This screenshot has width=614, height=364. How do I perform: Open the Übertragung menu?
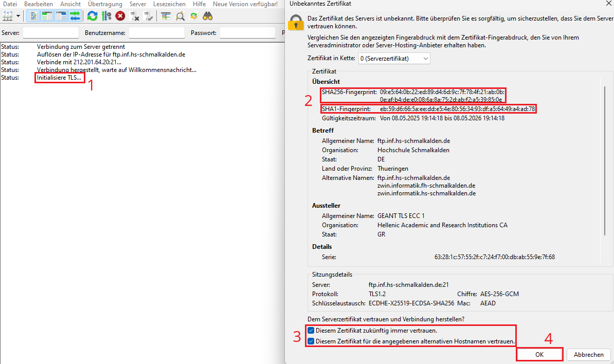coord(105,4)
